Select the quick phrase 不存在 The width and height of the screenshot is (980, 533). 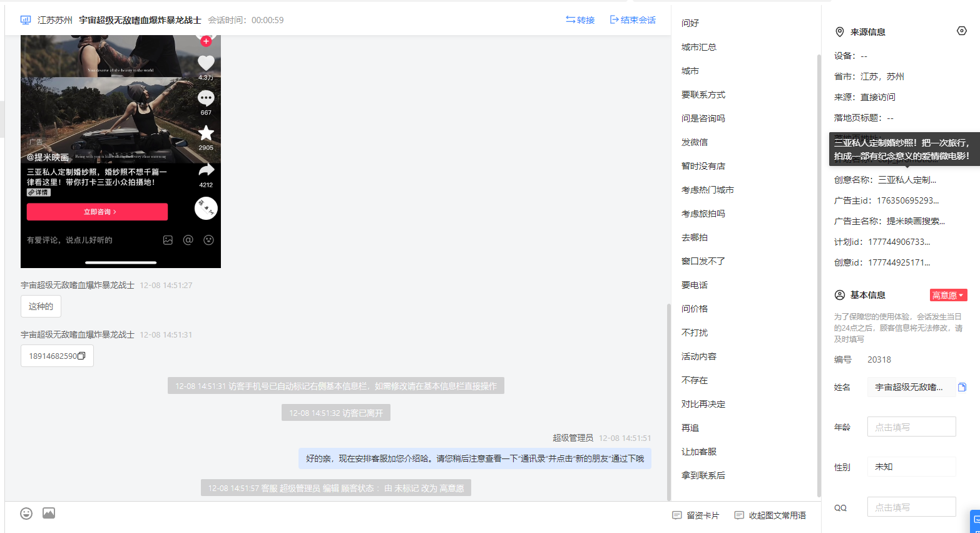(x=695, y=380)
